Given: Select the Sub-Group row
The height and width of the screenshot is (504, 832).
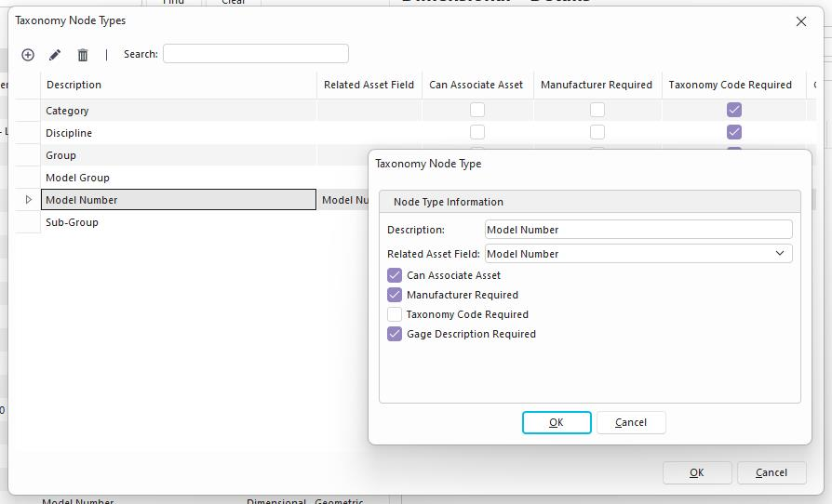Looking at the screenshot, I should pyautogui.click(x=177, y=222).
